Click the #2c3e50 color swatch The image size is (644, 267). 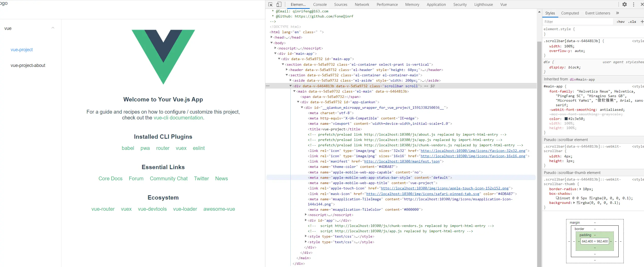566,119
